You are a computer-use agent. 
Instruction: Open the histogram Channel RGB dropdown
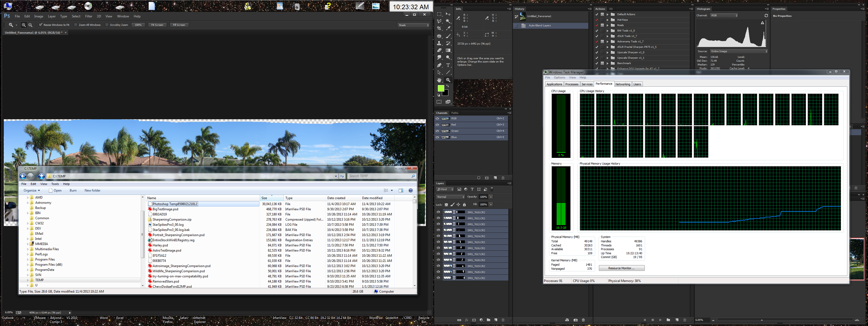723,15
